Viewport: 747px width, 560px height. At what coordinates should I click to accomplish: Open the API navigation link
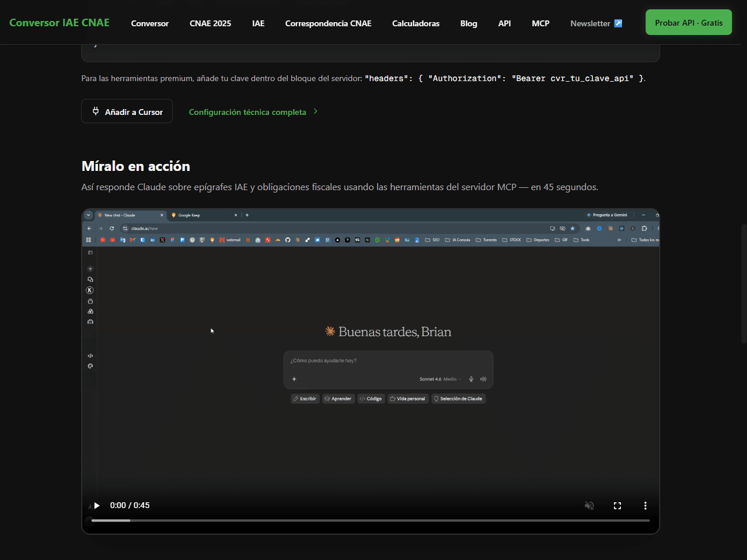point(504,23)
